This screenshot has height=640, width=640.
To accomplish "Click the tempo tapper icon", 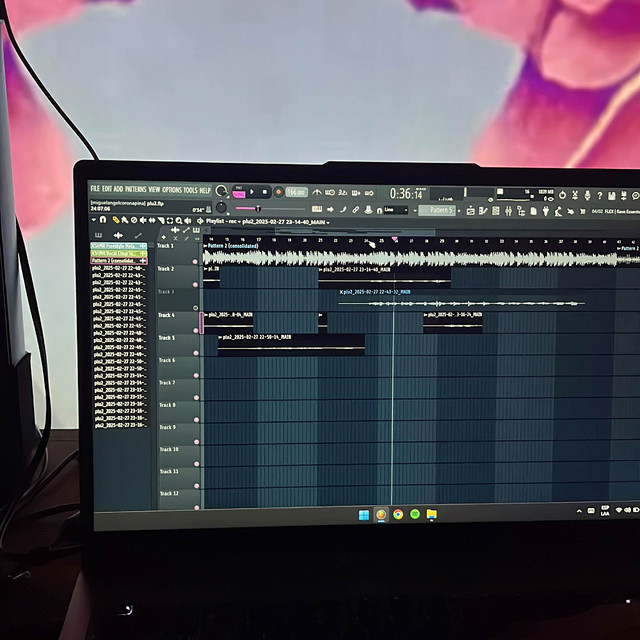I will pos(558,211).
